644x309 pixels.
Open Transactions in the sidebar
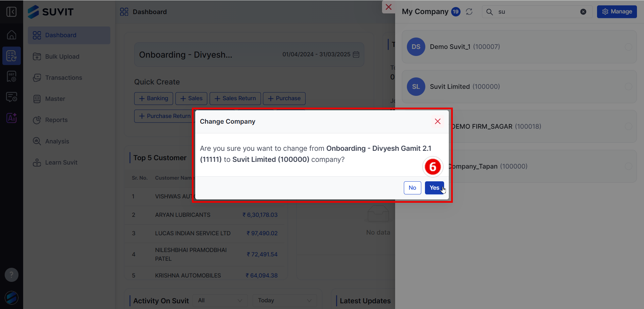(69, 78)
